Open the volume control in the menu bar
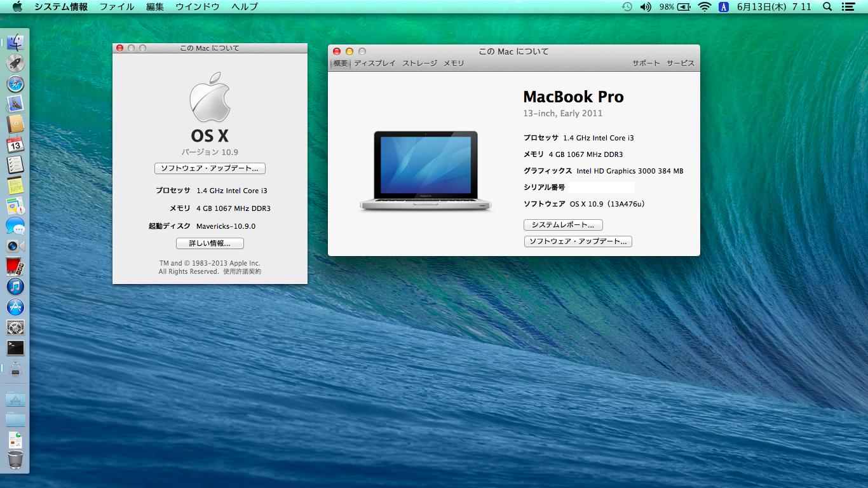868x488 pixels. (x=646, y=6)
